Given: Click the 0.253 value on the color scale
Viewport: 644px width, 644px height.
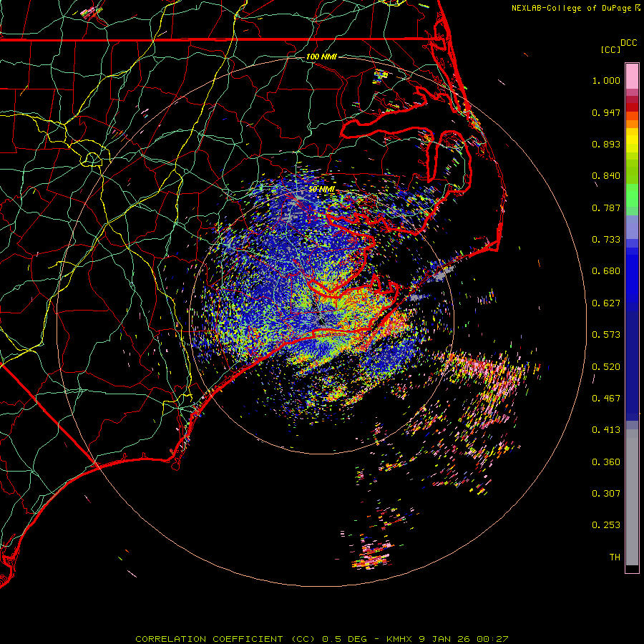Looking at the screenshot, I should pyautogui.click(x=606, y=525).
